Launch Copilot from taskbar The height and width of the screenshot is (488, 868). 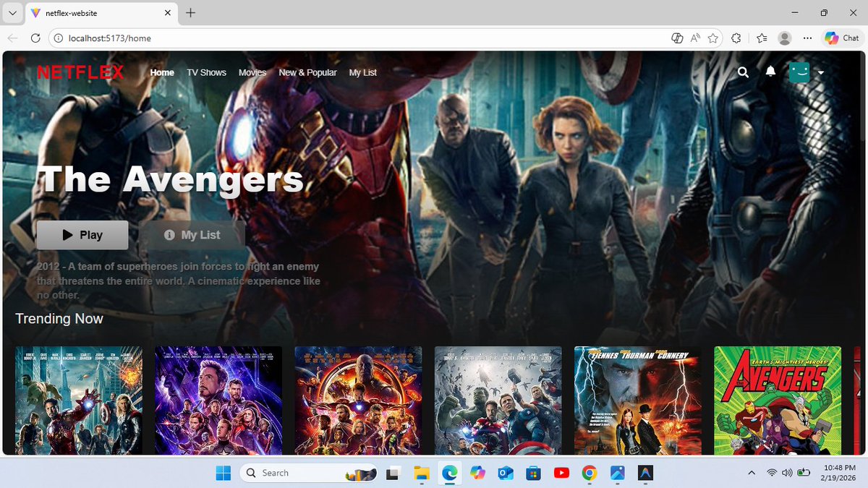[477, 473]
